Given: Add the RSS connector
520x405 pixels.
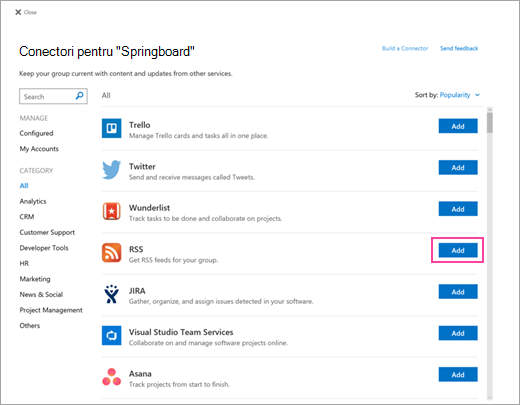Looking at the screenshot, I should pyautogui.click(x=458, y=250).
